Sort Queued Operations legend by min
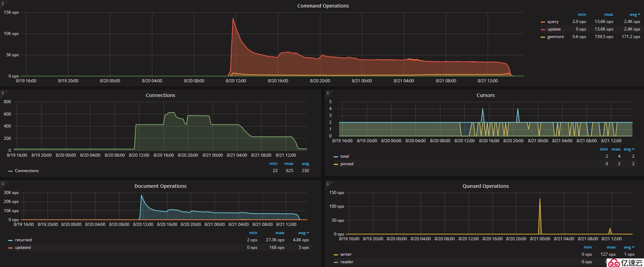The width and height of the screenshot is (644, 267). (588, 247)
